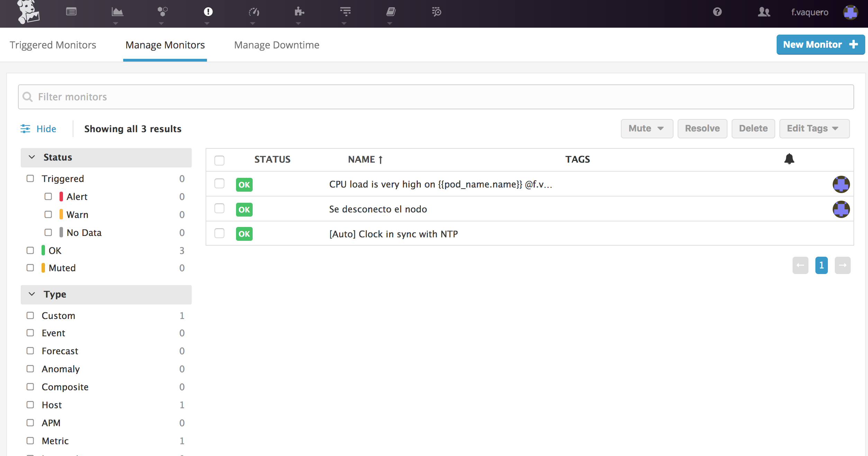This screenshot has width=868, height=456.
Task: Switch to Triggered Monitors tab
Action: (x=53, y=45)
